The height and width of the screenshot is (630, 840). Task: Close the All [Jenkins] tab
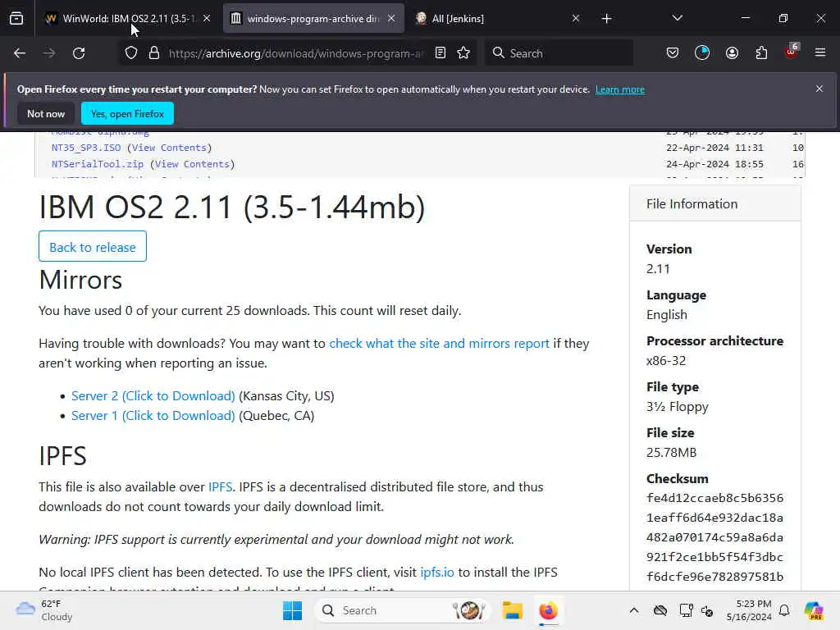(576, 18)
